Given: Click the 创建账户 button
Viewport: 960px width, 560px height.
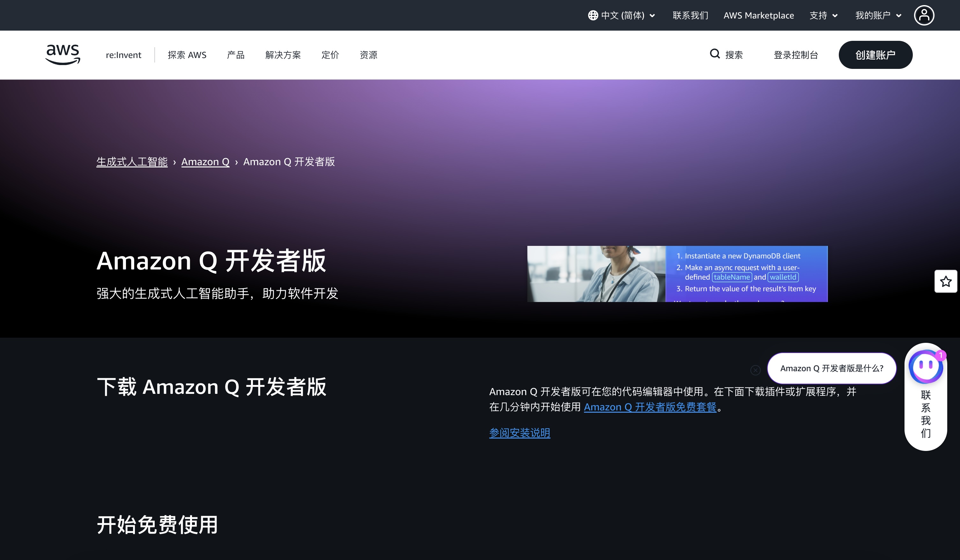Looking at the screenshot, I should tap(875, 55).
